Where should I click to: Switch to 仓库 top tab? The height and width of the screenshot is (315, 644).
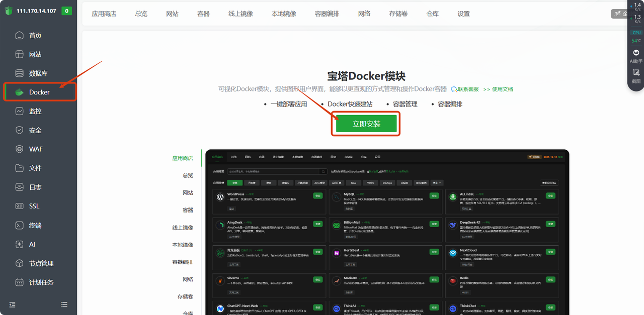[433, 14]
